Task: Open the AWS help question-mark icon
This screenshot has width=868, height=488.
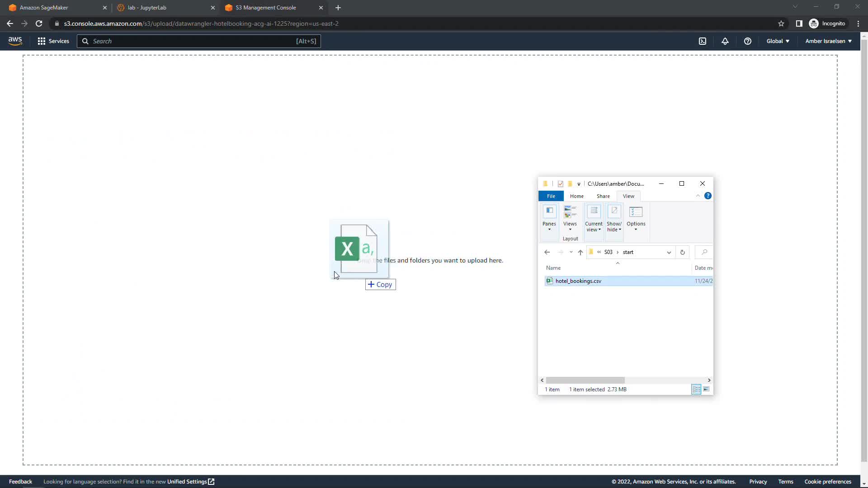Action: pos(748,41)
